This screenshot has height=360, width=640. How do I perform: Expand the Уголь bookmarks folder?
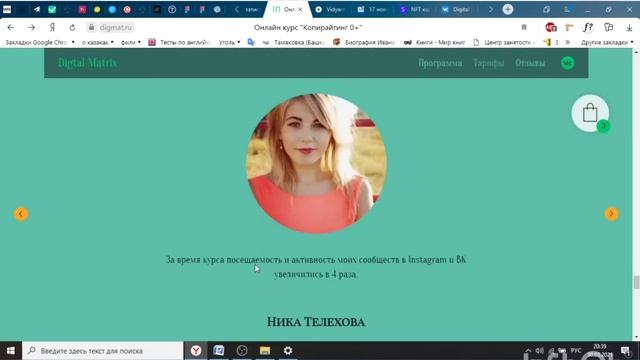(229, 42)
